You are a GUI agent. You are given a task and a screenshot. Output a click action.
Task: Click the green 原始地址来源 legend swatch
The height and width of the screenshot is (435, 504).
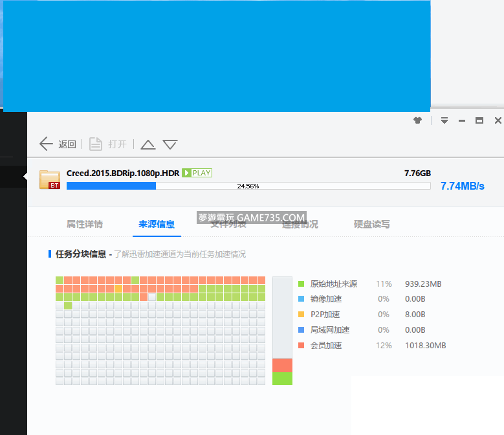(x=301, y=284)
